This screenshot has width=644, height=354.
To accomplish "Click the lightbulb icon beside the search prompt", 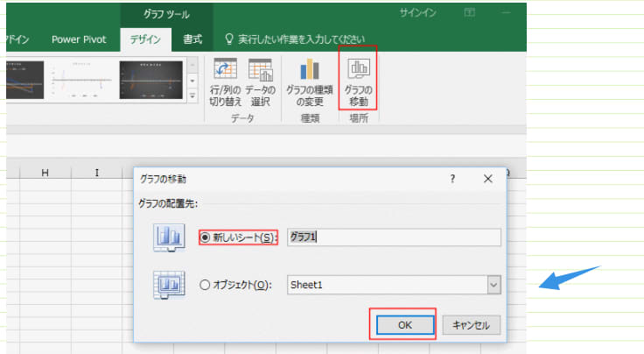I will pyautogui.click(x=230, y=39).
